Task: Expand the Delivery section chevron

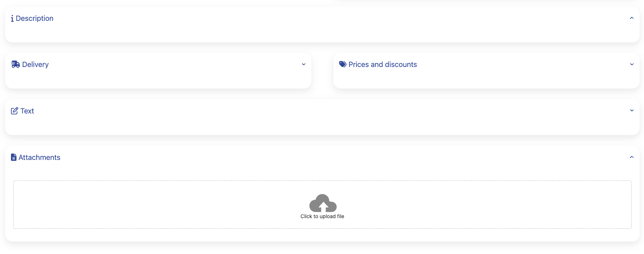Action: (304, 64)
